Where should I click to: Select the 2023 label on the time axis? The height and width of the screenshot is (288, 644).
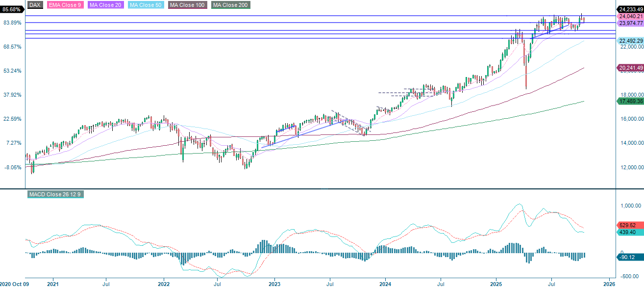(x=274, y=284)
